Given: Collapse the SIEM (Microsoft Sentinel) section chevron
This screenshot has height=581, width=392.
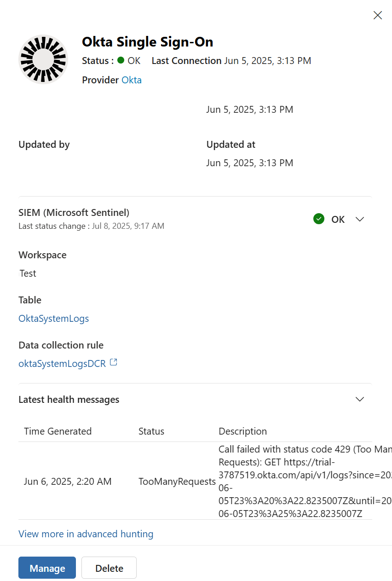Looking at the screenshot, I should 360,219.
